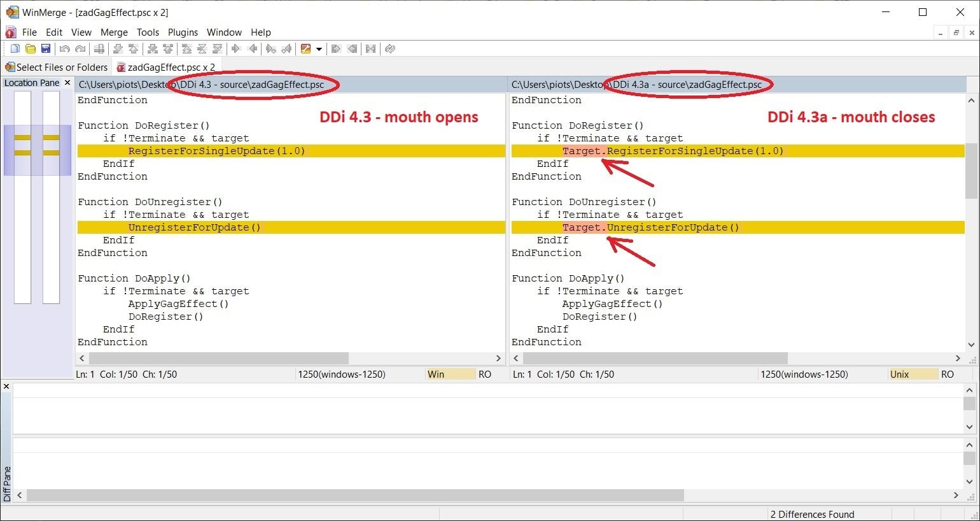The image size is (980, 521).
Task: Click second yellow marker in right location bar
Action: (x=51, y=152)
